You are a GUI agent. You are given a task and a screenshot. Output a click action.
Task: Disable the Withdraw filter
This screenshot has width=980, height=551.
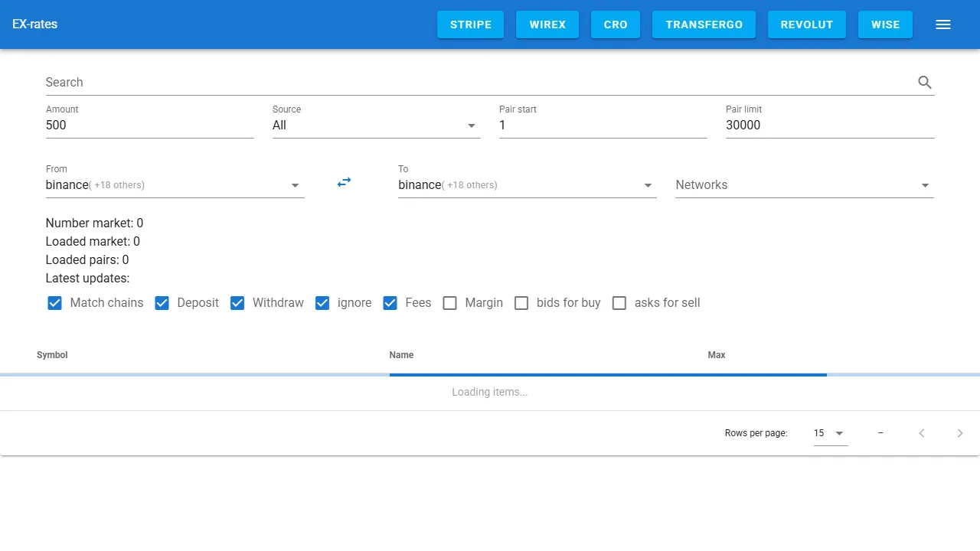pos(237,303)
